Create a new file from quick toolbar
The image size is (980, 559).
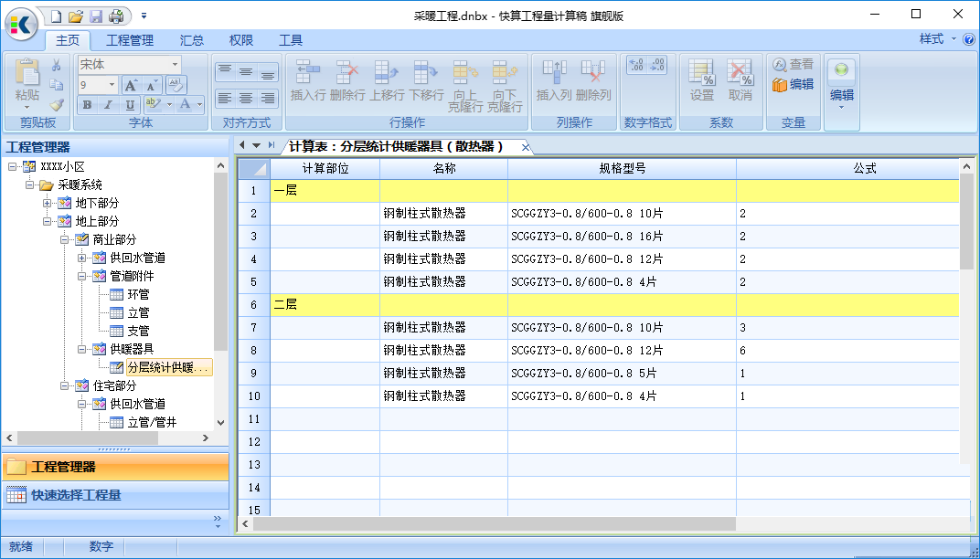point(57,16)
